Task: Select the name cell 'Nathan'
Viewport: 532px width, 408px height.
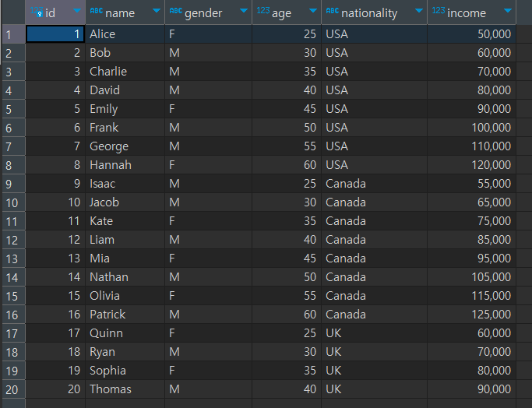Action: point(125,277)
